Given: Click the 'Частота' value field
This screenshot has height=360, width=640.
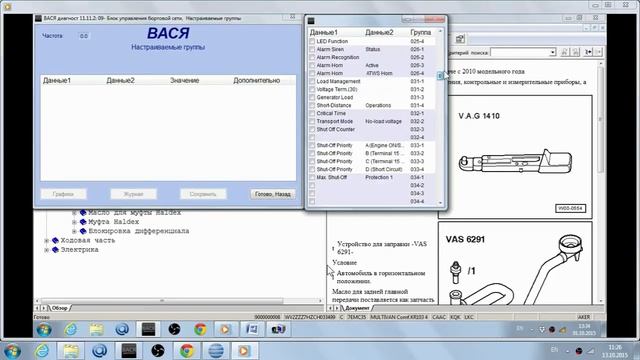Looking at the screenshot, I should [84, 36].
